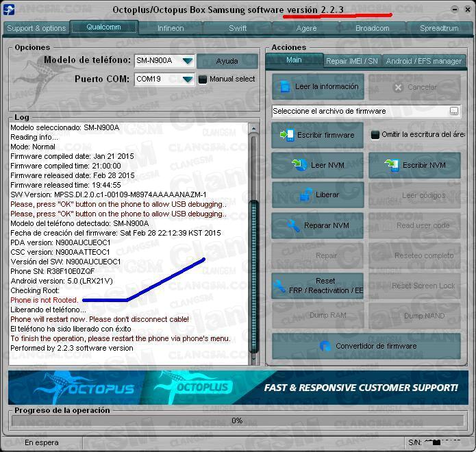Click log line 'Performed by 2.2.3 software version'

(72, 348)
